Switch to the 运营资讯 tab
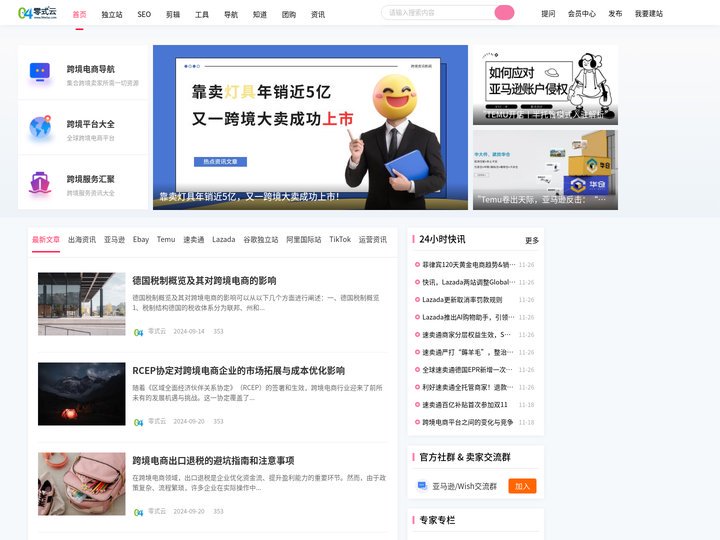The width and height of the screenshot is (720, 540). [373, 240]
